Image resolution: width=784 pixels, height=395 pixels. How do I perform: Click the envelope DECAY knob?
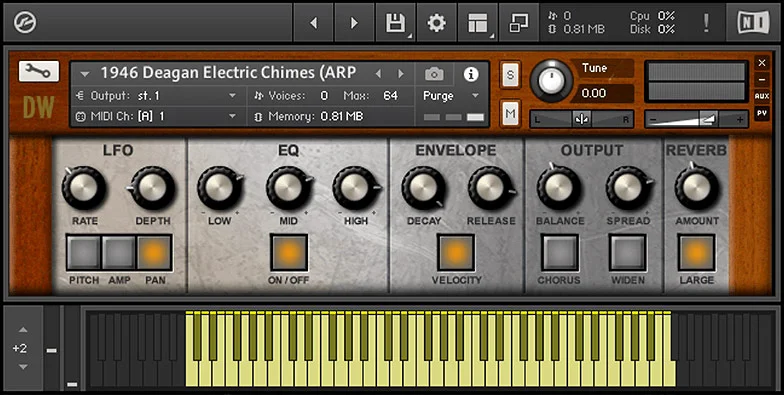(x=423, y=188)
